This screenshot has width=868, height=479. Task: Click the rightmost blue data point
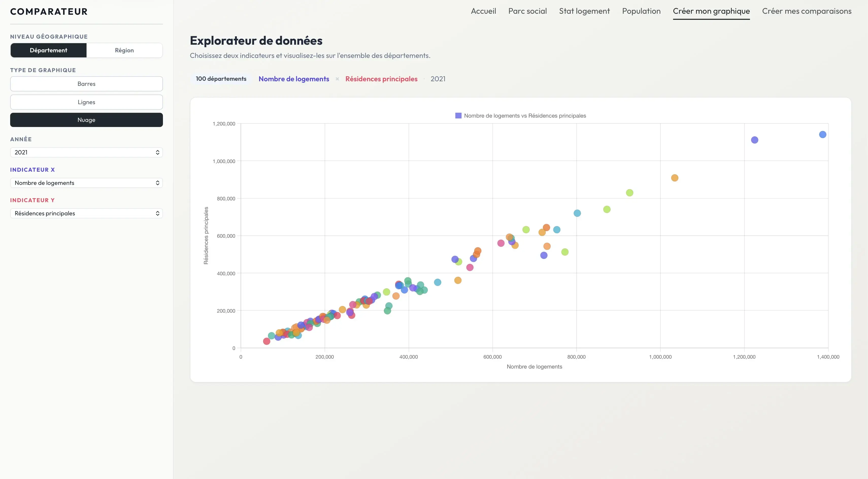click(823, 135)
